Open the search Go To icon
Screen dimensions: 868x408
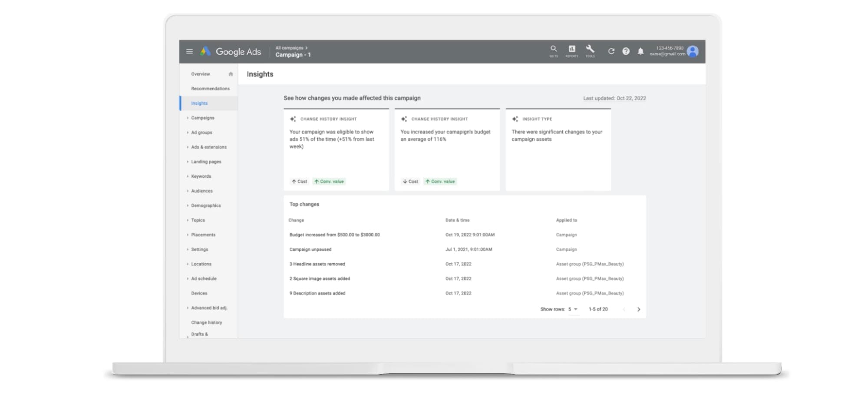coord(553,51)
